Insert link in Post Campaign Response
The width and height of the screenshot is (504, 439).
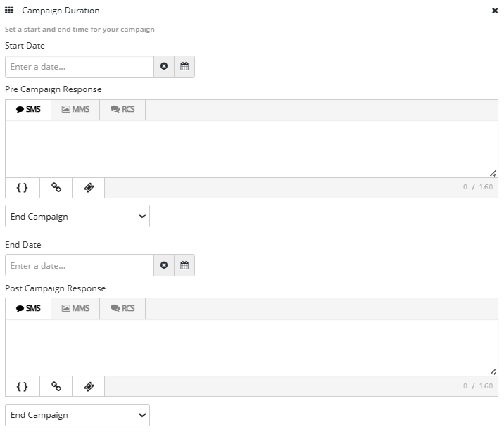click(56, 386)
